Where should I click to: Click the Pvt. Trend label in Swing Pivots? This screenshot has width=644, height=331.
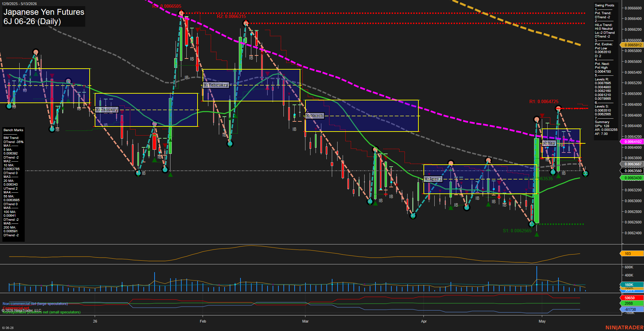pyautogui.click(x=603, y=13)
